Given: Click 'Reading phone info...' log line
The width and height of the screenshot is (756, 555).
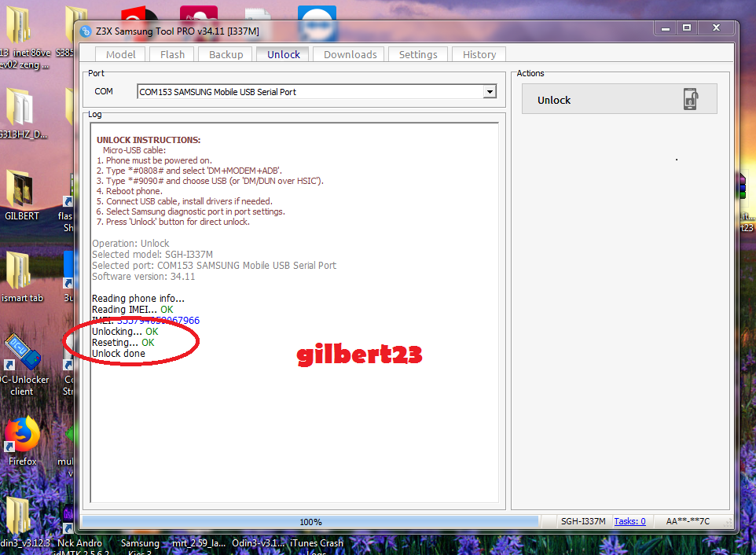Looking at the screenshot, I should pos(138,299).
